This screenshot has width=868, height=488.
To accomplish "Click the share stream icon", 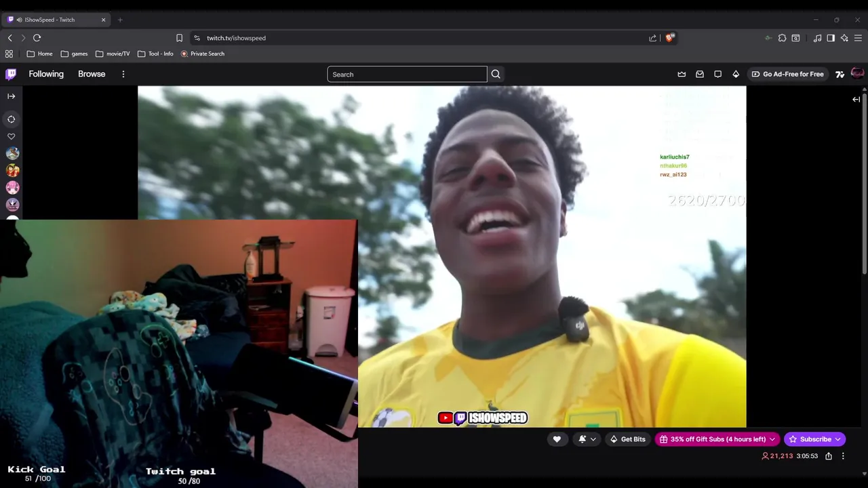I will (829, 456).
